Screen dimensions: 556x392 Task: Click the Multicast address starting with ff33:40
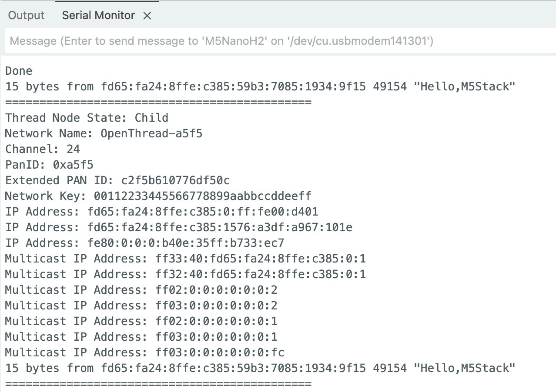tap(185, 259)
